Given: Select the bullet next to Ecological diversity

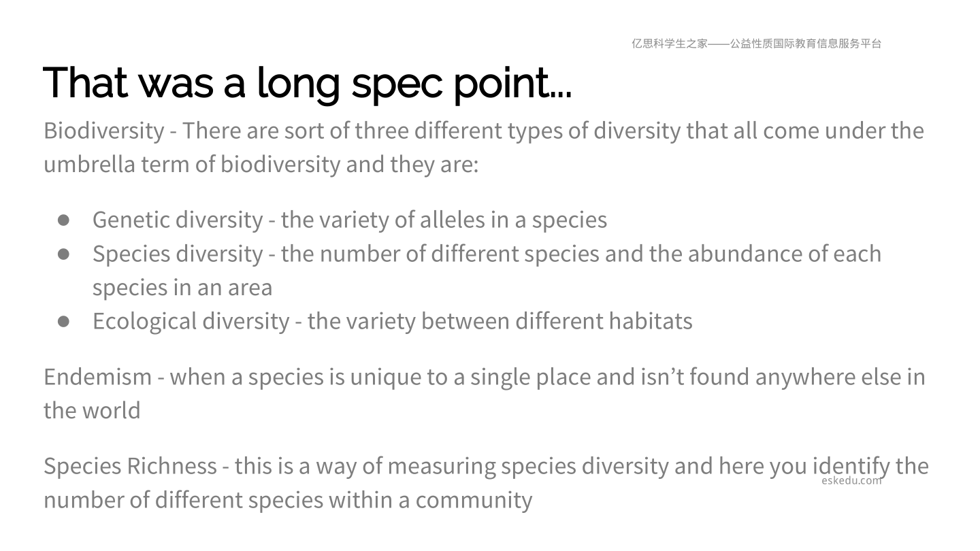Looking at the screenshot, I should (x=64, y=321).
